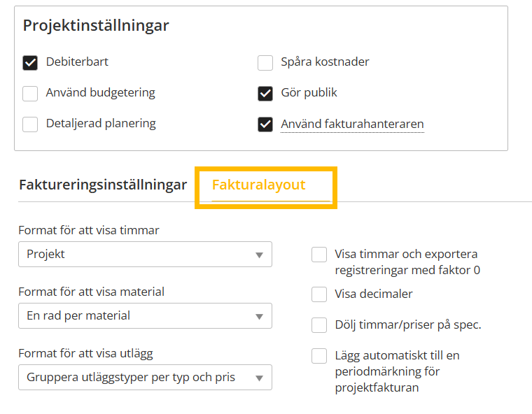532x414 pixels.
Task: Uncheck the Debiterbart checkbox
Action: [x=30, y=63]
